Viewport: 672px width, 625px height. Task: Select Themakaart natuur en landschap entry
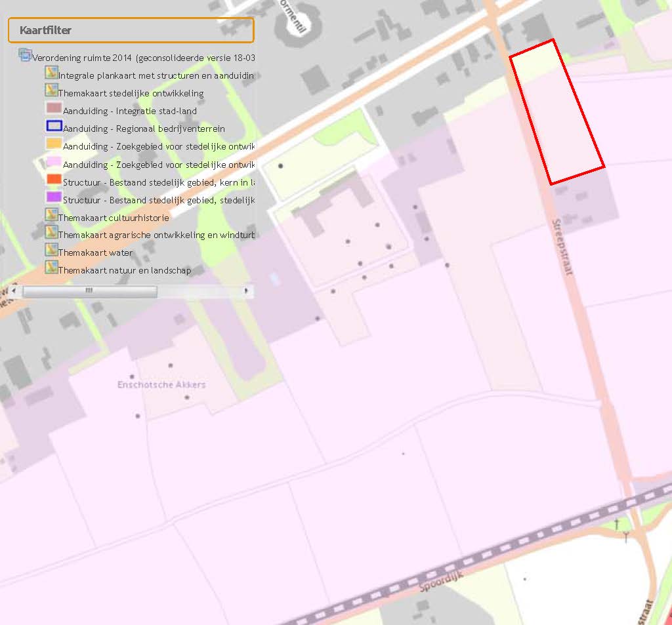coord(125,270)
